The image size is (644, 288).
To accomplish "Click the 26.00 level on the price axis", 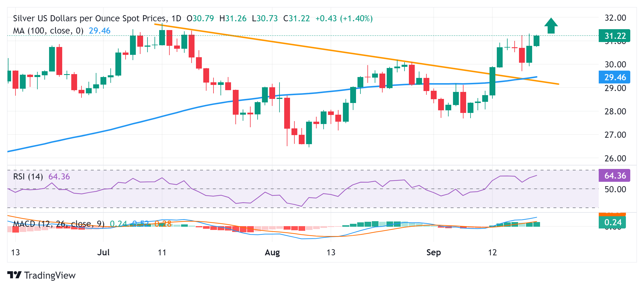I will click(x=615, y=158).
